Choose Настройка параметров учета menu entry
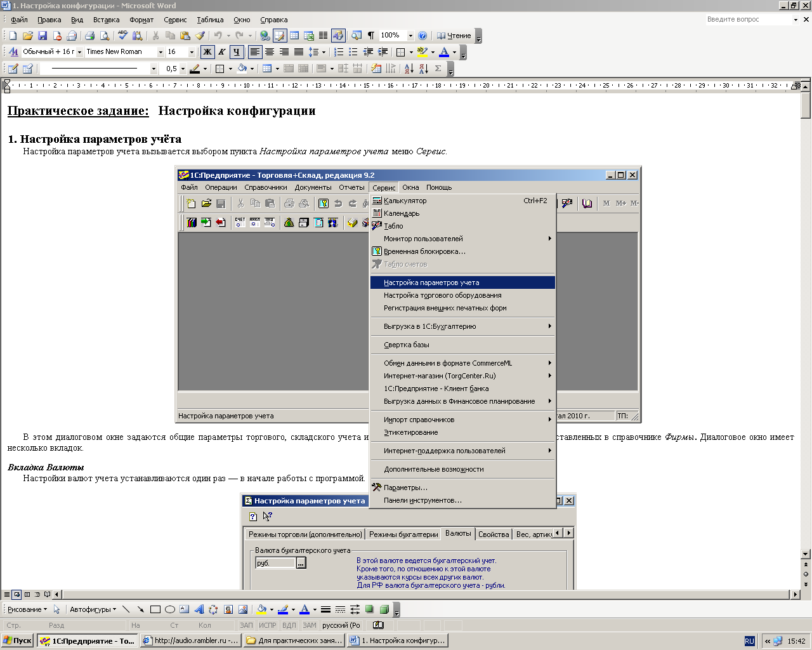The width and height of the screenshot is (812, 650). tap(462, 282)
